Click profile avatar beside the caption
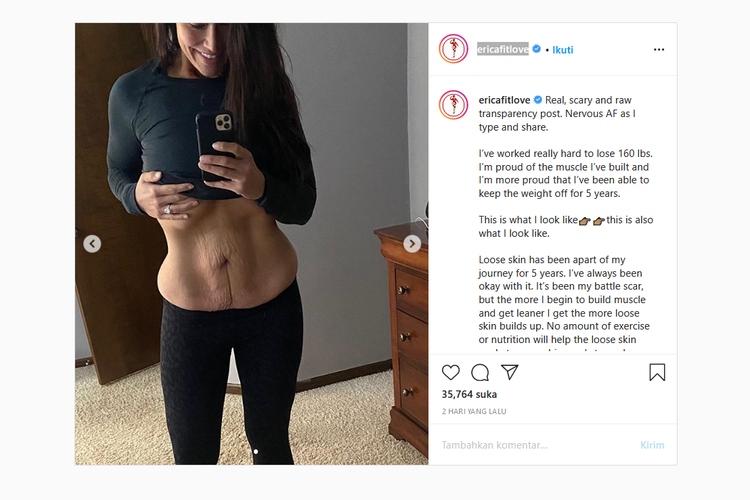 453,105
